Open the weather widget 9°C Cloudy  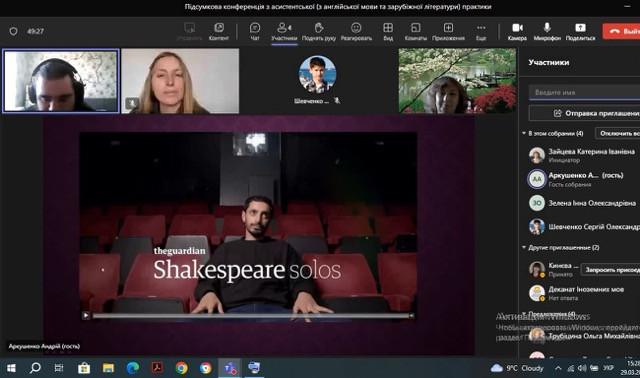pos(517,368)
